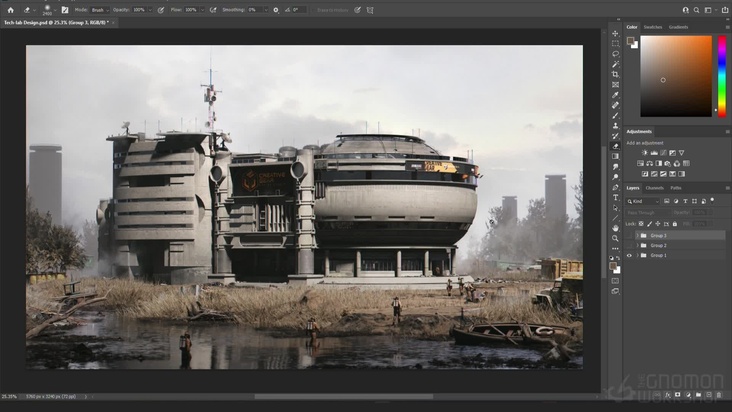Choose the Type tool
The height and width of the screenshot is (412, 732).
coord(616,197)
